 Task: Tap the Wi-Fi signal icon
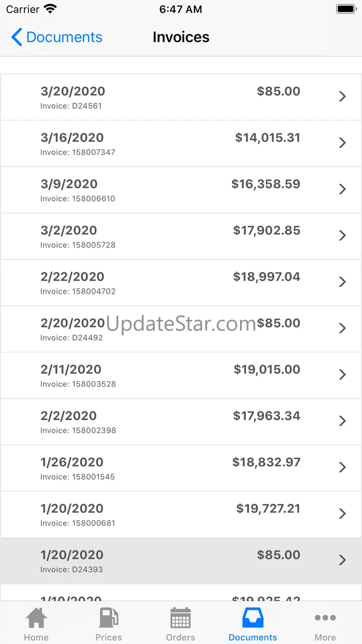50,9
